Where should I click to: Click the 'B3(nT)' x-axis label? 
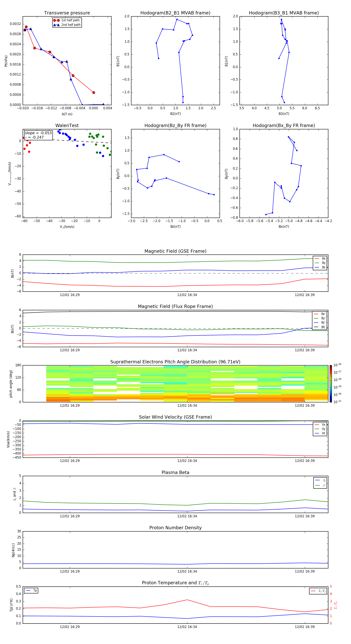[x=284, y=114]
